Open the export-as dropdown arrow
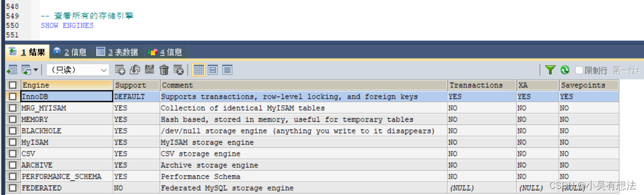The width and height of the screenshot is (644, 195). [x=36, y=70]
